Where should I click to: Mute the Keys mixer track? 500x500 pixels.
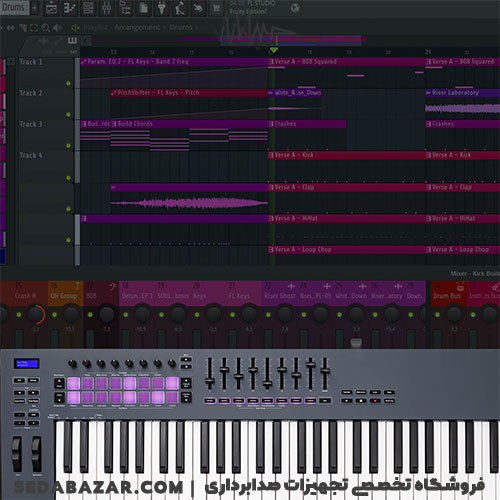coord(197,314)
